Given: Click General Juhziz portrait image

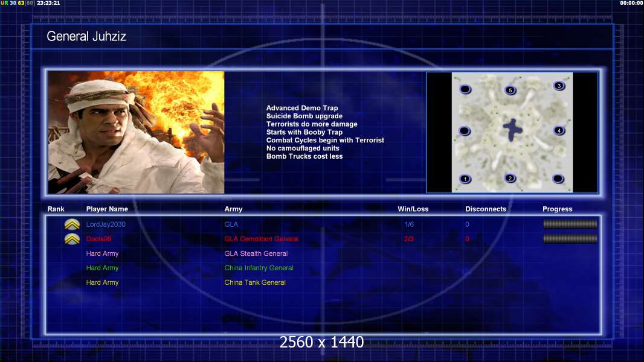Looking at the screenshot, I should point(136,132).
